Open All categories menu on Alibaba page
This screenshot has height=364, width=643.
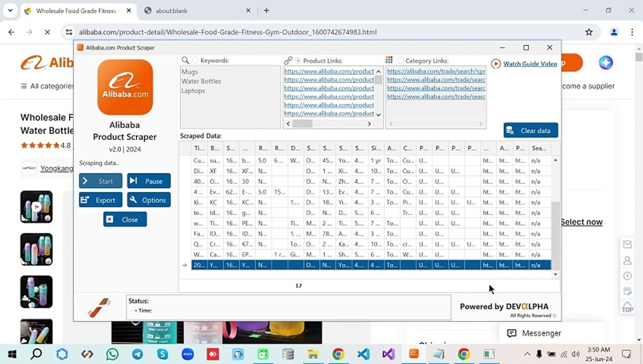47,86
